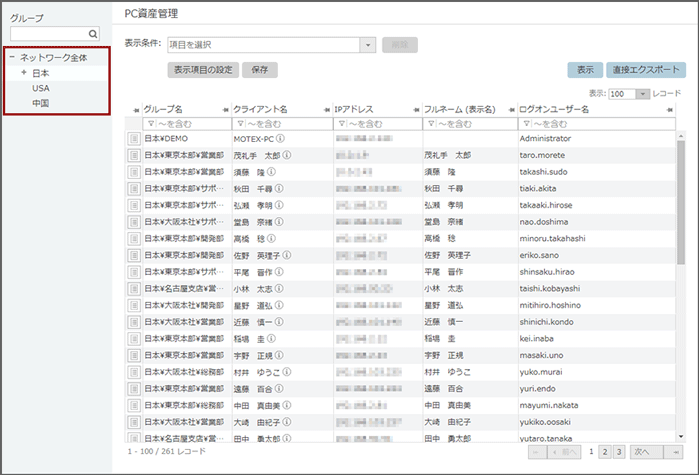
Task: Select the ネットワーク全体 group
Action: (53, 57)
